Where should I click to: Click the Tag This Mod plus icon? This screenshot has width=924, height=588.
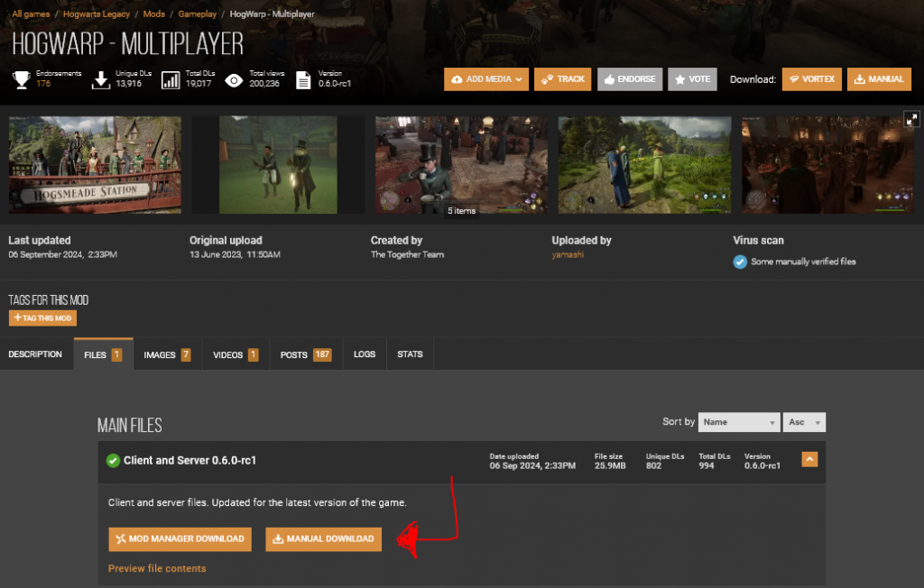coord(17,317)
